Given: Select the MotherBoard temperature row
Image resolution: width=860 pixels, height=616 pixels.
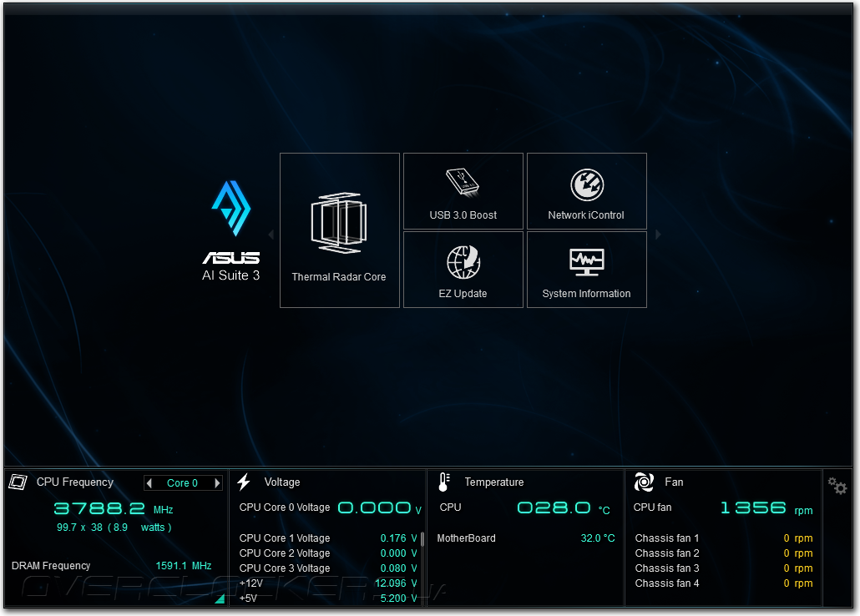Looking at the screenshot, I should (x=526, y=538).
